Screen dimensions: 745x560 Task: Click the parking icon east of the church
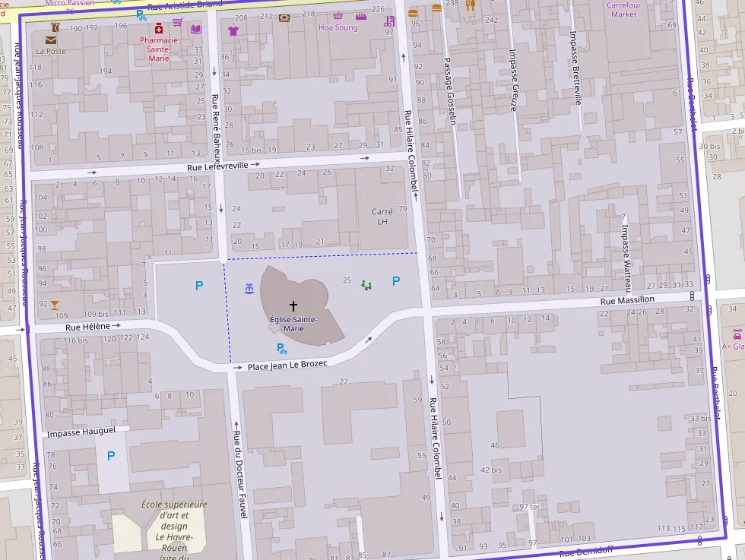click(395, 281)
